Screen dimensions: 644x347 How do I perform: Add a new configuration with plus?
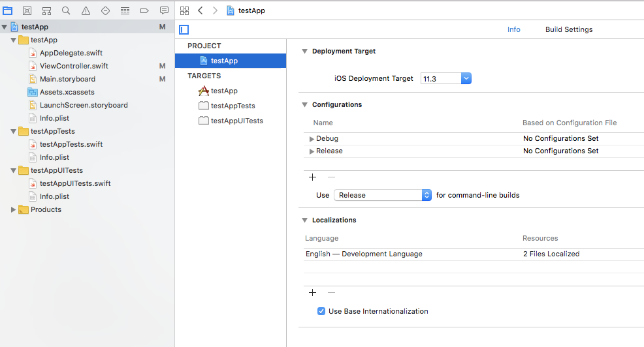[x=313, y=177]
